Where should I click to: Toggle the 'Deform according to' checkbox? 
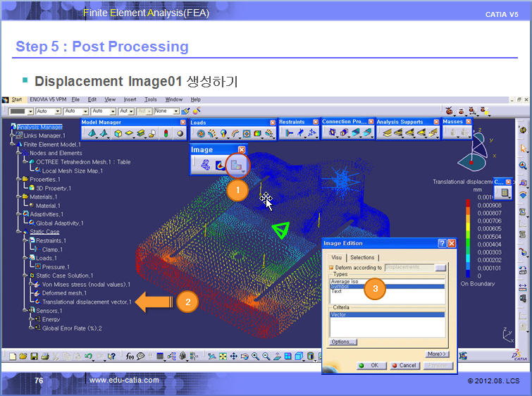coord(332,268)
